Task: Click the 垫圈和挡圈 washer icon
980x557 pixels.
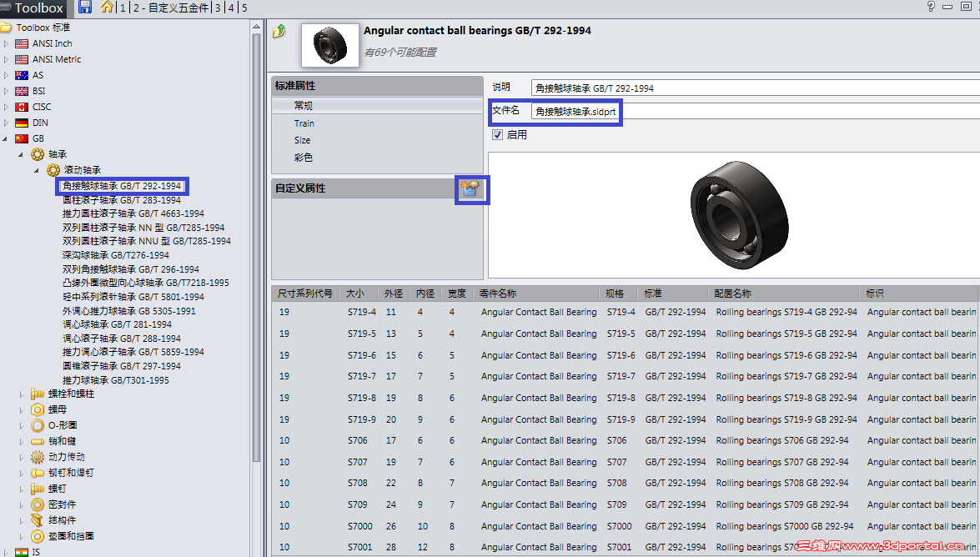Action: (x=38, y=536)
